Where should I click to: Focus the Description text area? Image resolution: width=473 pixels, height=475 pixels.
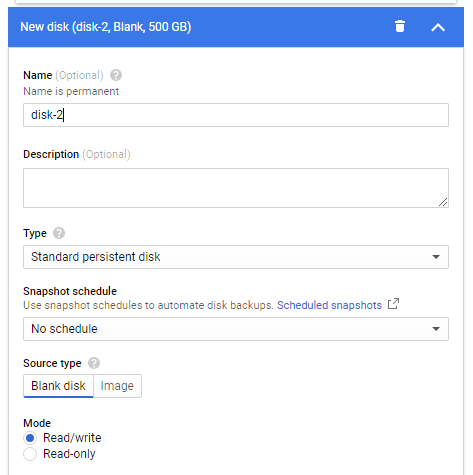click(236, 188)
